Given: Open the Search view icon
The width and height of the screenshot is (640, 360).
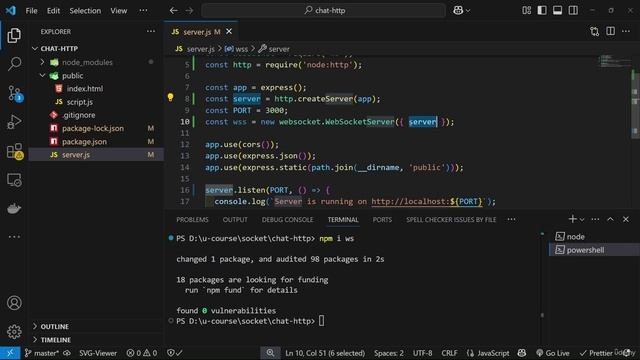Looking at the screenshot, I should 14,64.
